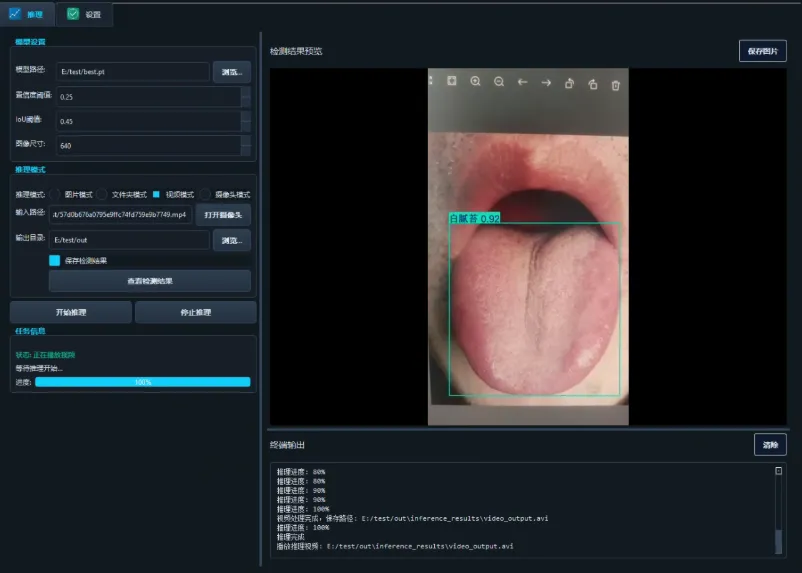Click stepper arrows of IoU threshold
802x573 pixels.
[x=246, y=121]
